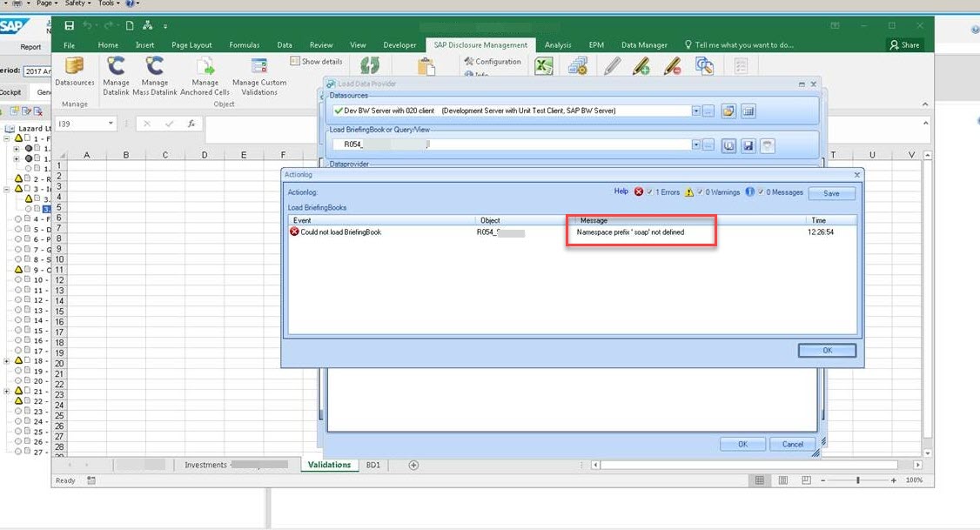Collapse tree node 1 in the report tree

pos(7,138)
